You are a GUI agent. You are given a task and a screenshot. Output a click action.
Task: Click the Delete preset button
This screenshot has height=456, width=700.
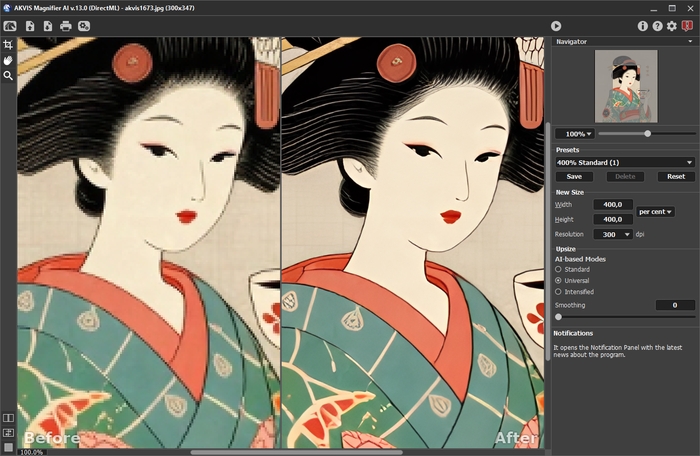tap(625, 176)
